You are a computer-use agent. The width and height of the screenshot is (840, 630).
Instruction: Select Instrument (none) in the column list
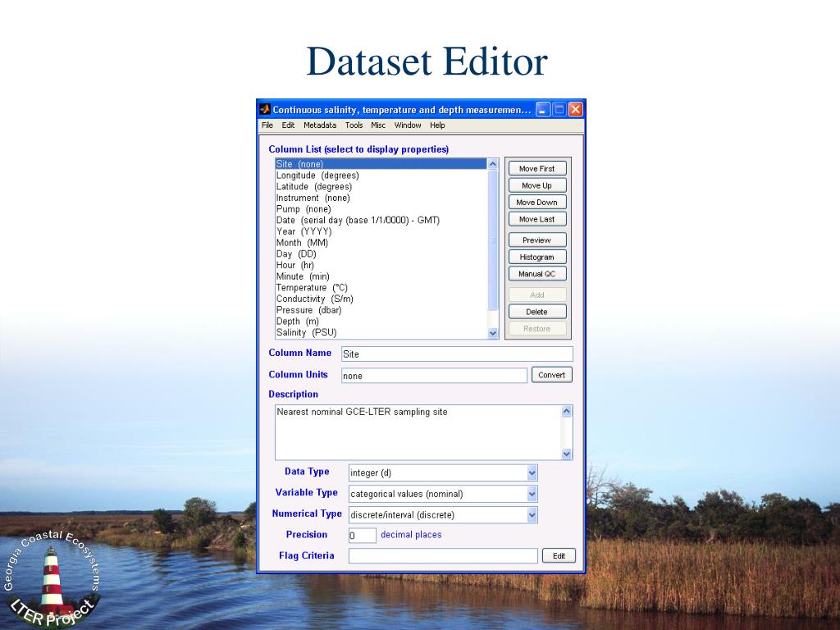coord(381,198)
